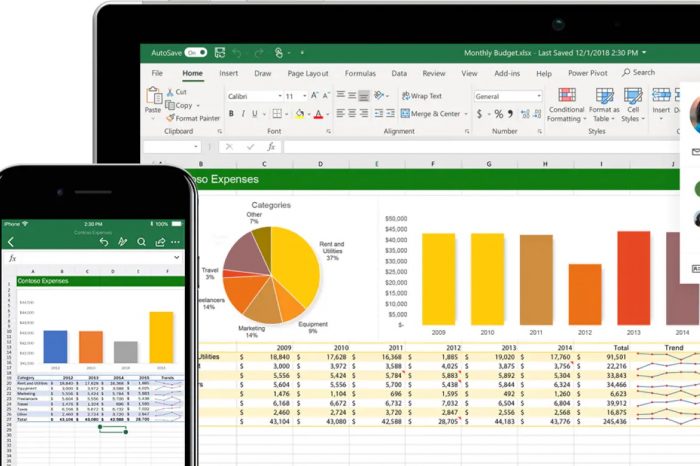The height and width of the screenshot is (466, 700).
Task: Tap the Search magnifier on iPhone Excel
Action: (x=142, y=242)
